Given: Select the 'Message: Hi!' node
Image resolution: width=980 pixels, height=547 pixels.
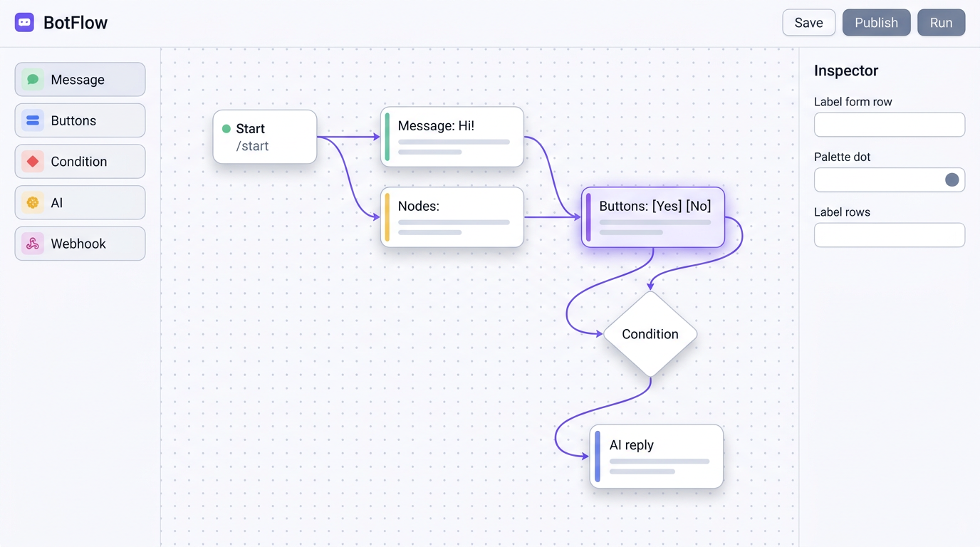Looking at the screenshot, I should pyautogui.click(x=452, y=137).
